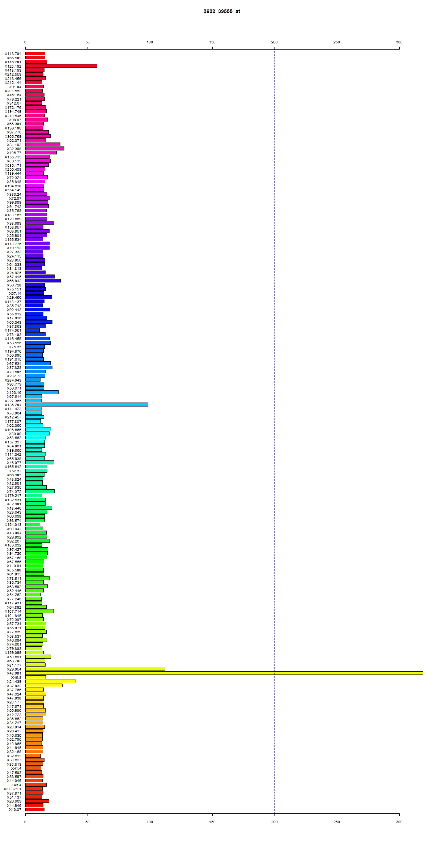This screenshot has width=434, height=868.
Task: Click the X159.099 row label
Action: [x=13, y=652]
